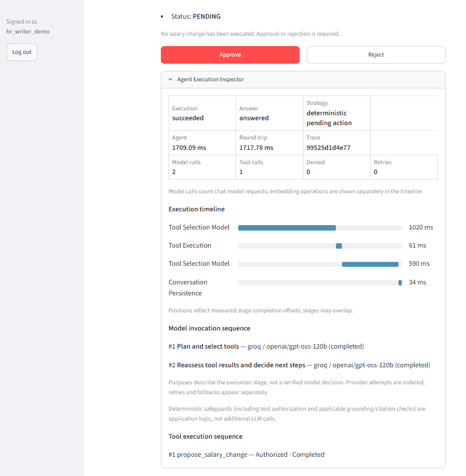Click the Tool execution sequence heading

pyautogui.click(x=205, y=436)
